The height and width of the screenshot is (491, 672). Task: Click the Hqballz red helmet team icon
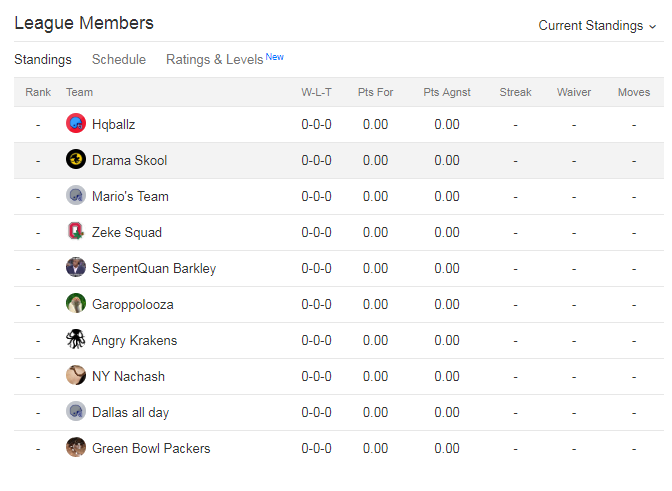pyautogui.click(x=76, y=123)
